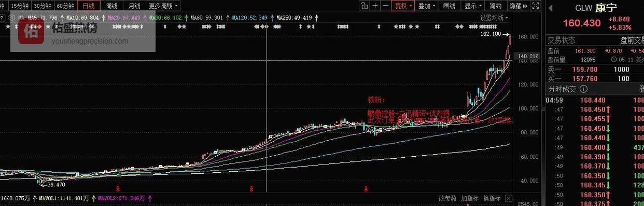644x206 pixels.
Task: Click the 卖一 159.700 ask row
Action: click(595, 69)
